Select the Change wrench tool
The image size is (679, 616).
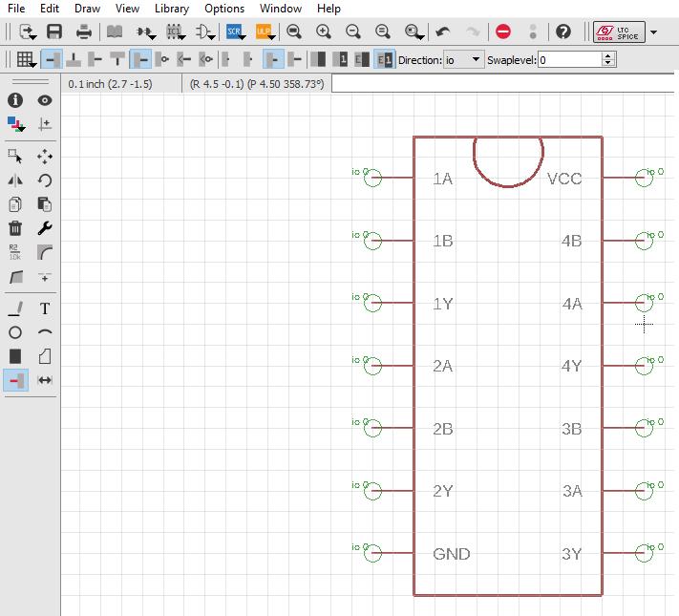pos(45,228)
